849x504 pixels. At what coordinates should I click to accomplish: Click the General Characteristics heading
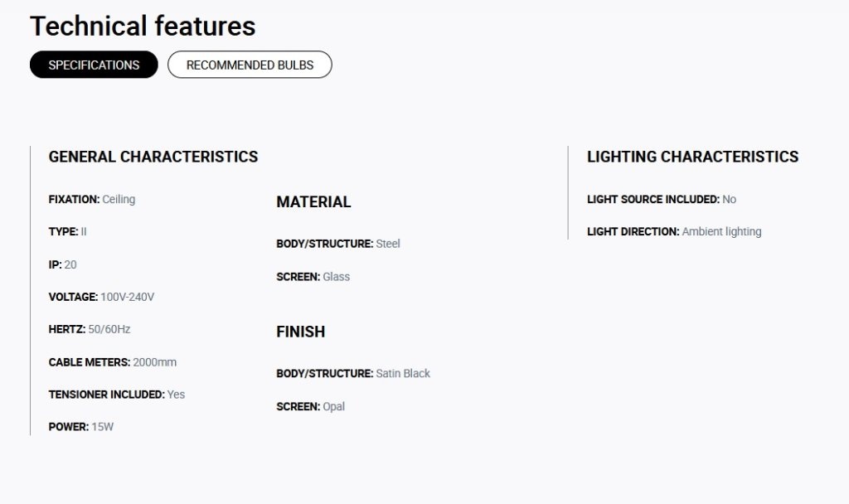153,157
